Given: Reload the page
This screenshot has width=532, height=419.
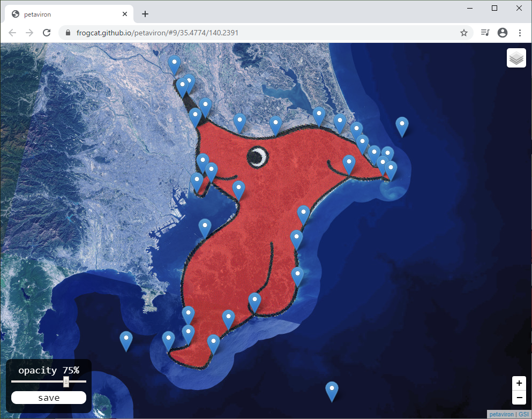Looking at the screenshot, I should pyautogui.click(x=47, y=33).
